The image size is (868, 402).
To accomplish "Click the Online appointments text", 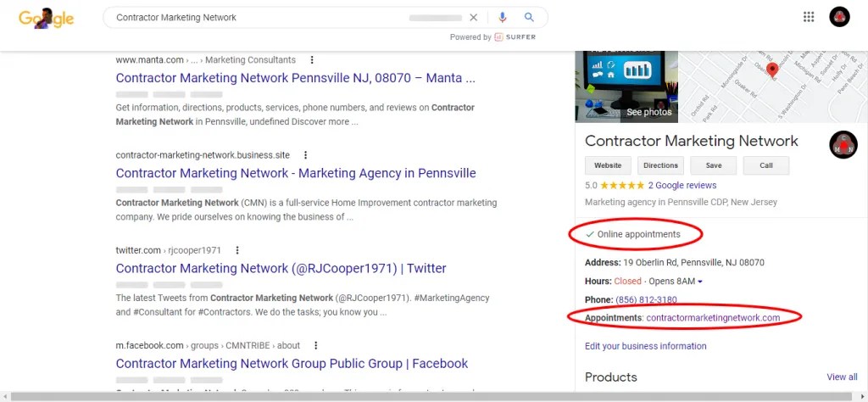I will 639,234.
